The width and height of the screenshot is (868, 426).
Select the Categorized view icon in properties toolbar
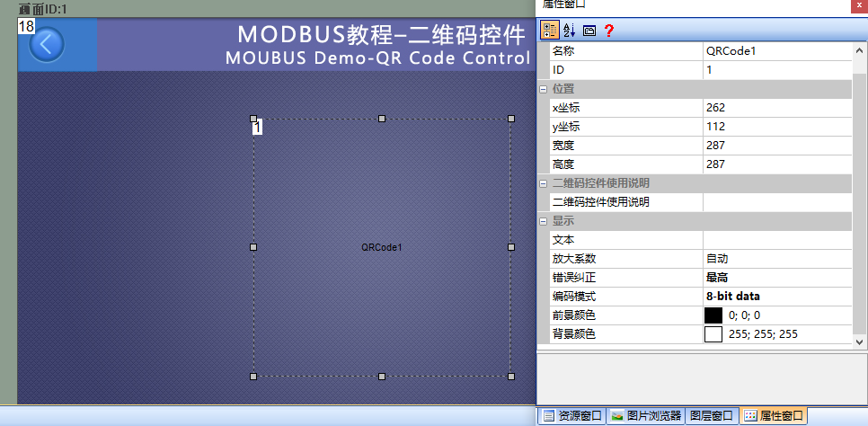(x=549, y=31)
